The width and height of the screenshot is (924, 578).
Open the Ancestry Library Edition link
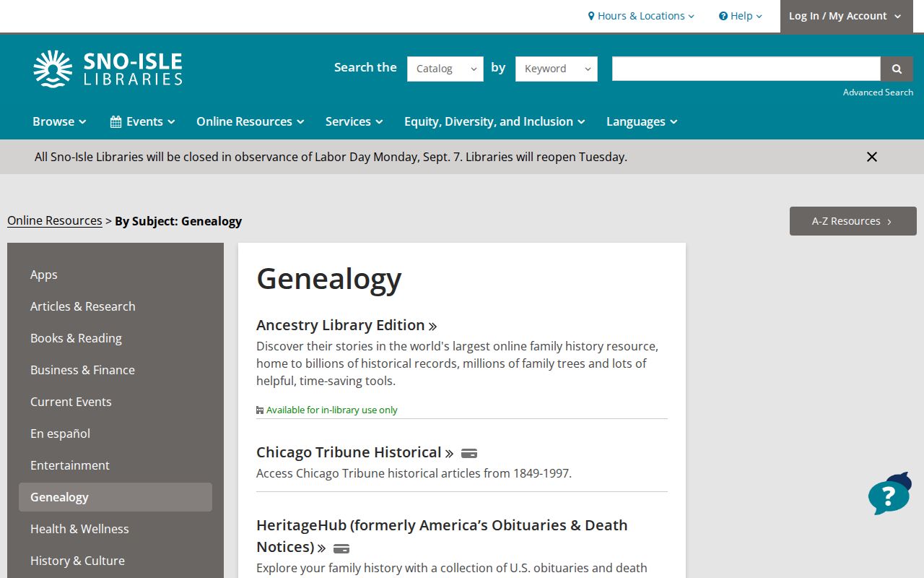346,325
